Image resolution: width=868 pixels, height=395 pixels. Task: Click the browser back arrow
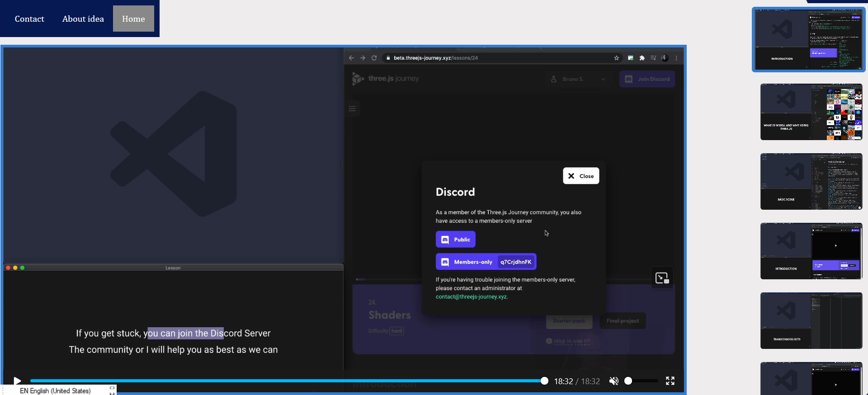click(351, 58)
